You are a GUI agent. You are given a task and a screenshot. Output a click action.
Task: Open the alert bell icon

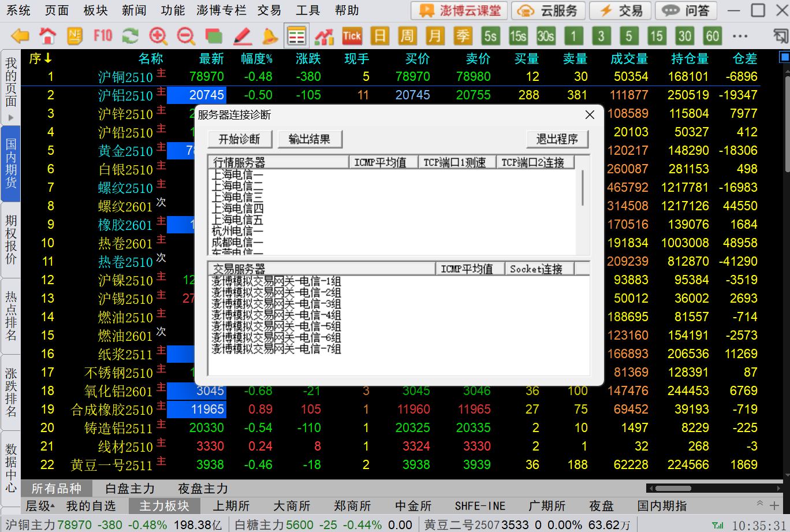click(x=270, y=36)
